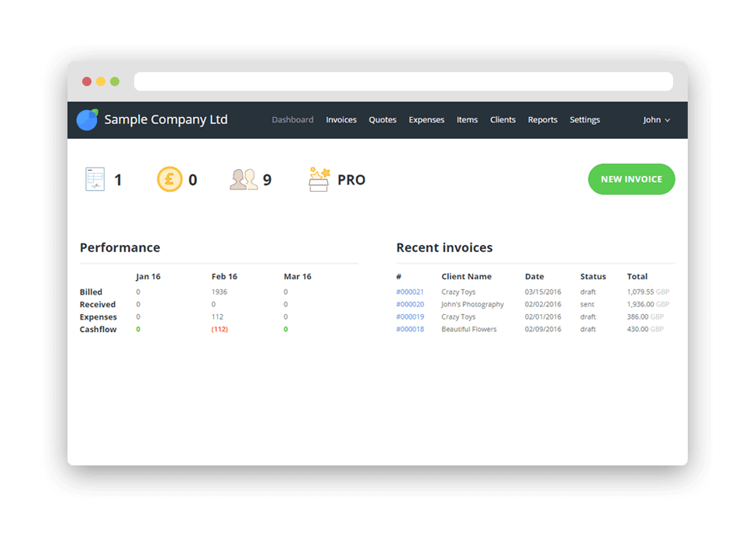Screen dimensions: 756x543
Task: Open the Invoices section
Action: pos(341,119)
